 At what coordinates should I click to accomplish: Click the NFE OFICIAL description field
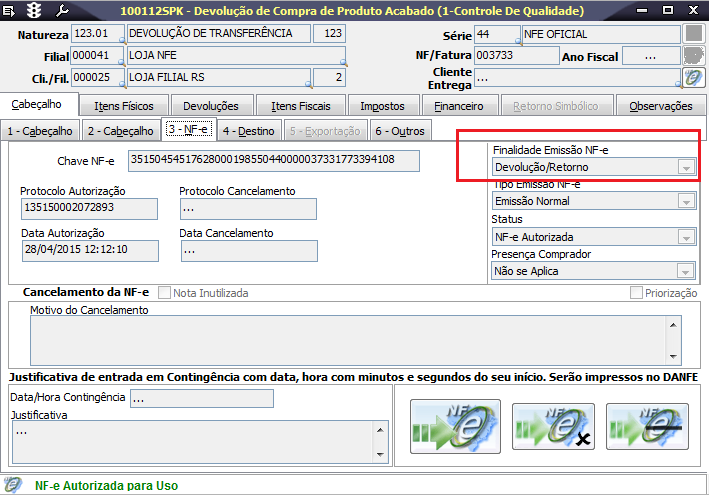tap(601, 34)
